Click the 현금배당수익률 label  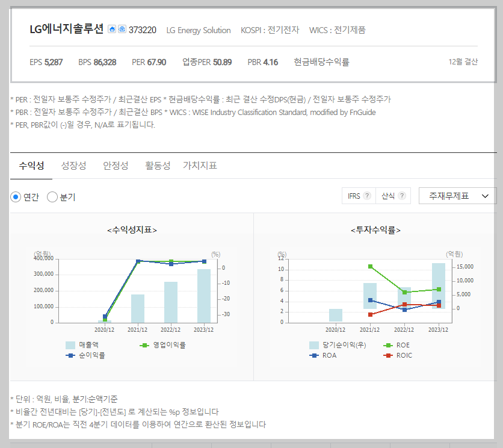tap(321, 62)
